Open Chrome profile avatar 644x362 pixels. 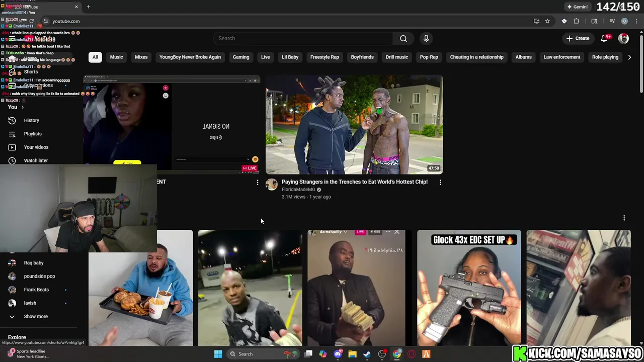click(624, 21)
